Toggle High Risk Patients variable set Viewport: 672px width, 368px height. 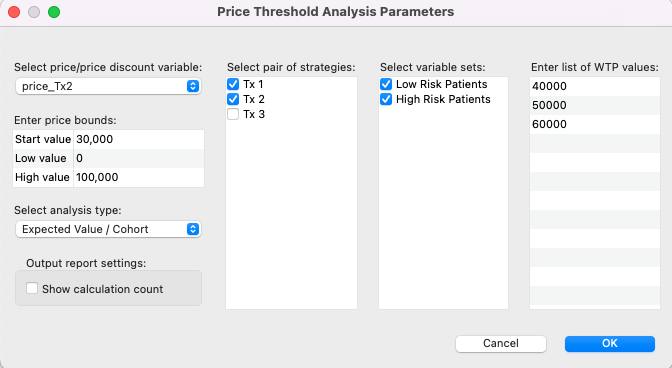click(x=386, y=99)
